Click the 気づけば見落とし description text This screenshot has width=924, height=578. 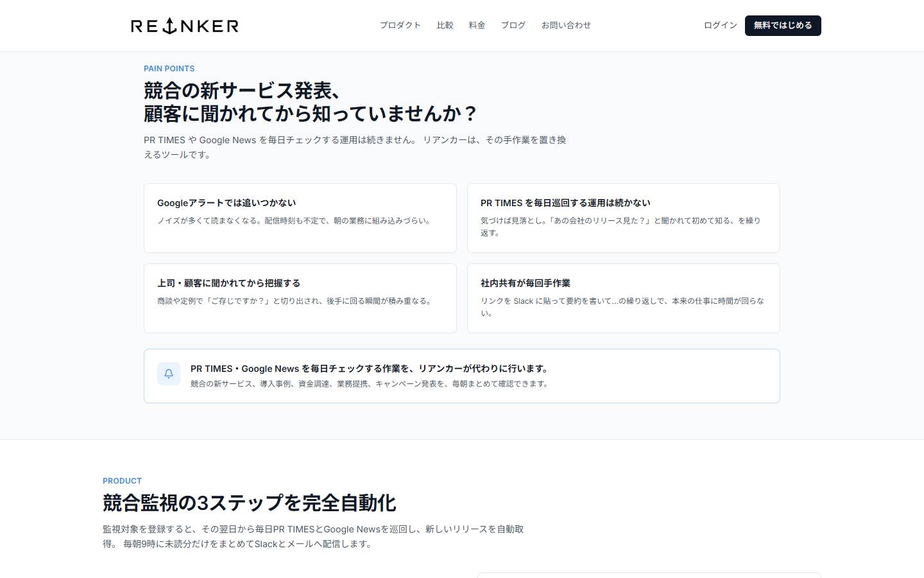click(620, 227)
